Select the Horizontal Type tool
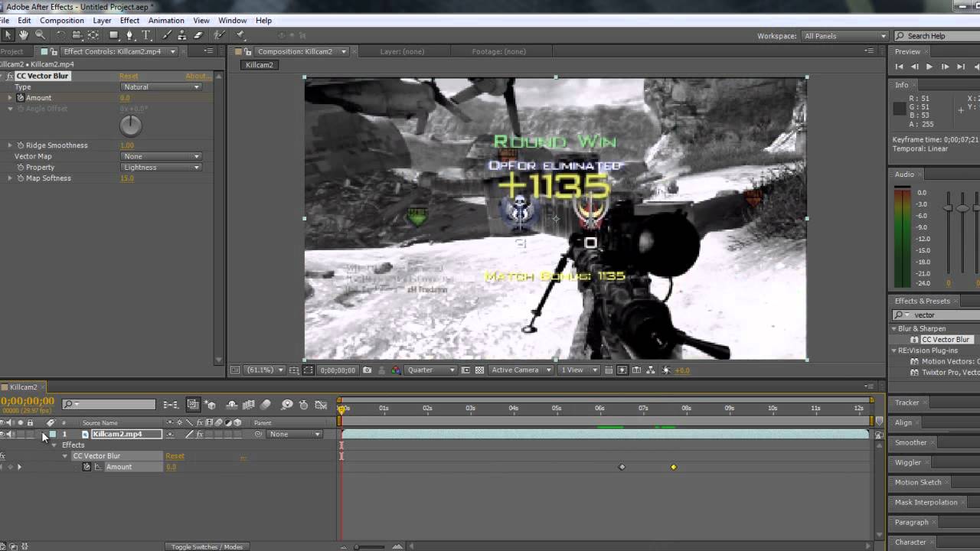Screen dimensions: 980x551 point(146,35)
